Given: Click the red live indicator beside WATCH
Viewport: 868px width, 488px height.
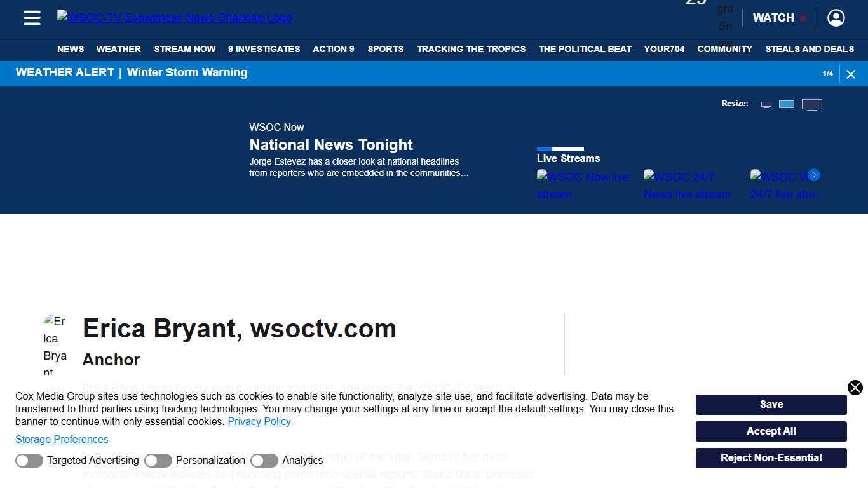Looking at the screenshot, I should pyautogui.click(x=803, y=18).
